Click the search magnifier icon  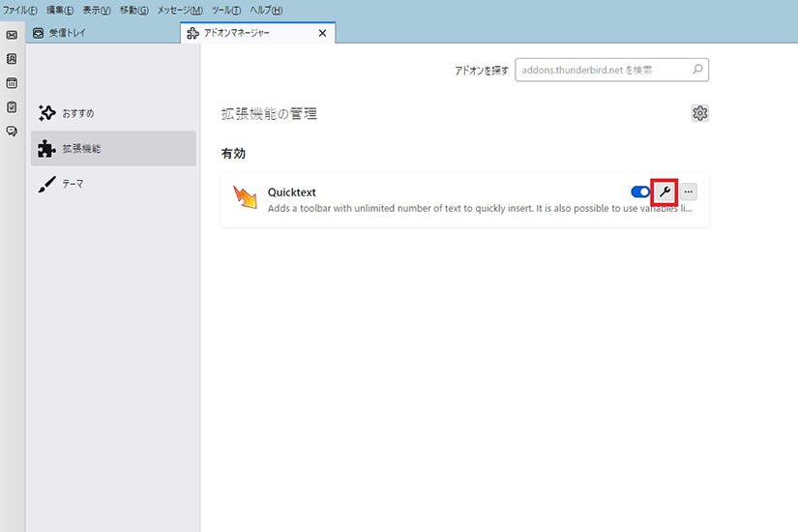click(696, 70)
